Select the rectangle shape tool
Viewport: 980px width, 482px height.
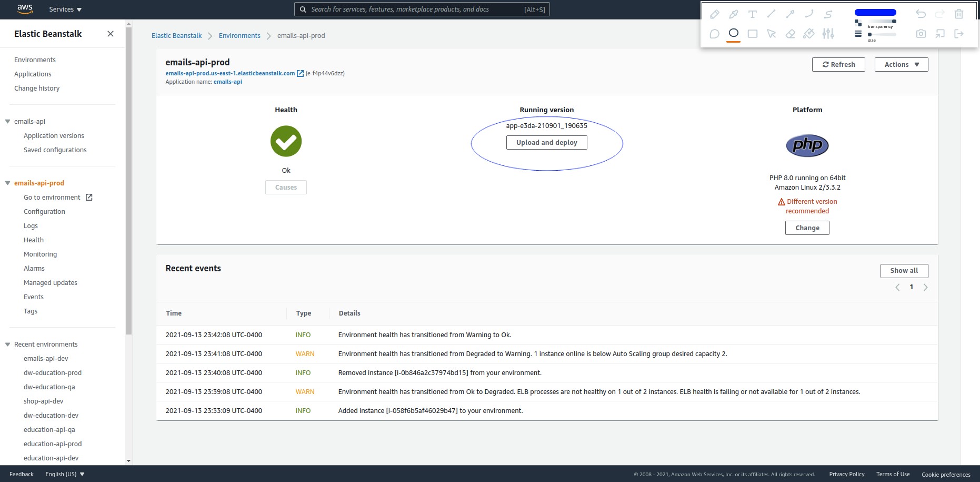(x=753, y=34)
